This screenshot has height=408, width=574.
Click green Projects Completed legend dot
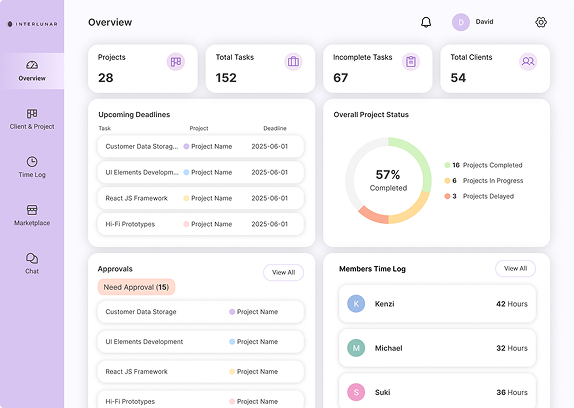point(447,165)
